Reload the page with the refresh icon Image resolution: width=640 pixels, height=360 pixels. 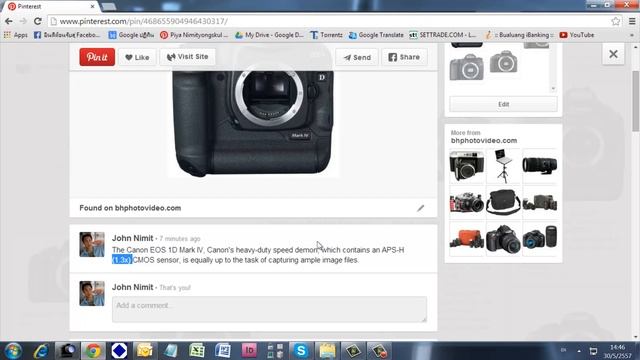(38, 21)
